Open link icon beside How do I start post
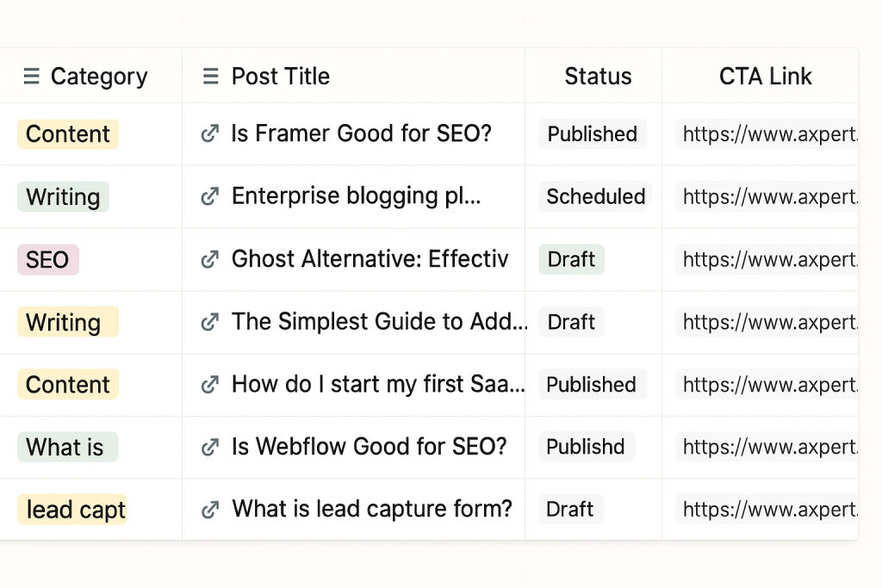This screenshot has width=882, height=588. [x=210, y=385]
